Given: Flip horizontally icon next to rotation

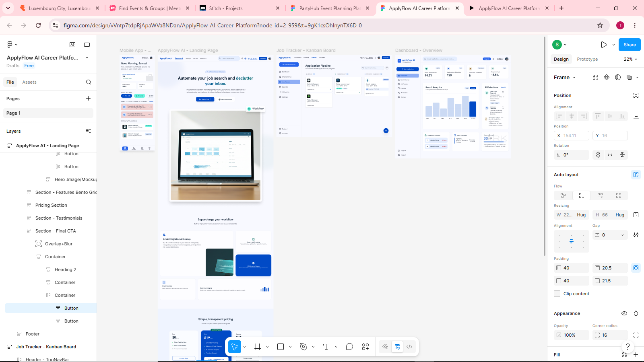Looking at the screenshot, I should tap(610, 155).
